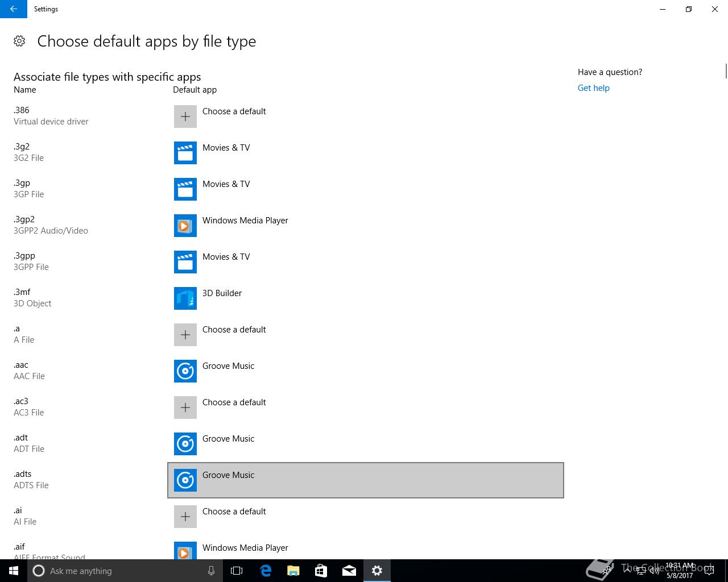Select the Virtual device driver text

[x=51, y=122]
